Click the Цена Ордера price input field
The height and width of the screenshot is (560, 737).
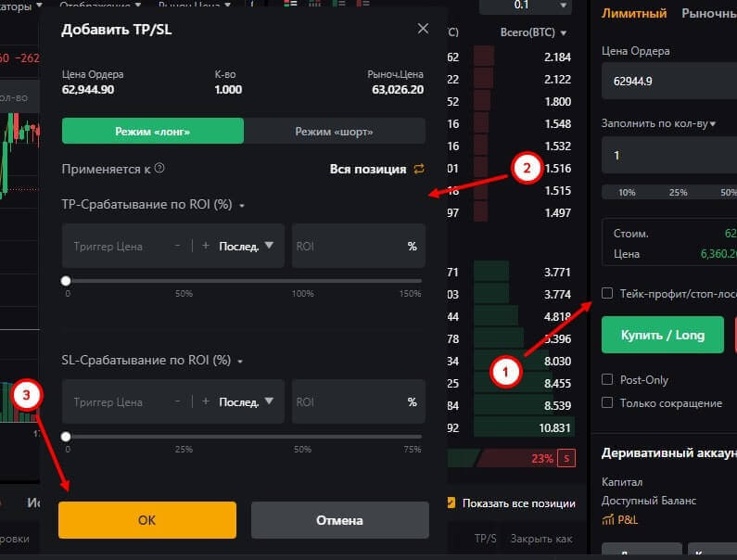click(667, 82)
